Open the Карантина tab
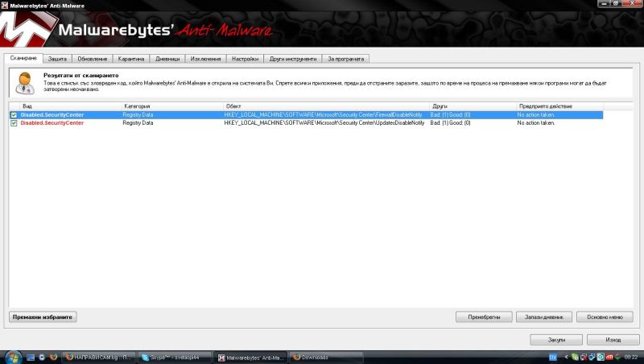644x364 pixels. (x=131, y=59)
